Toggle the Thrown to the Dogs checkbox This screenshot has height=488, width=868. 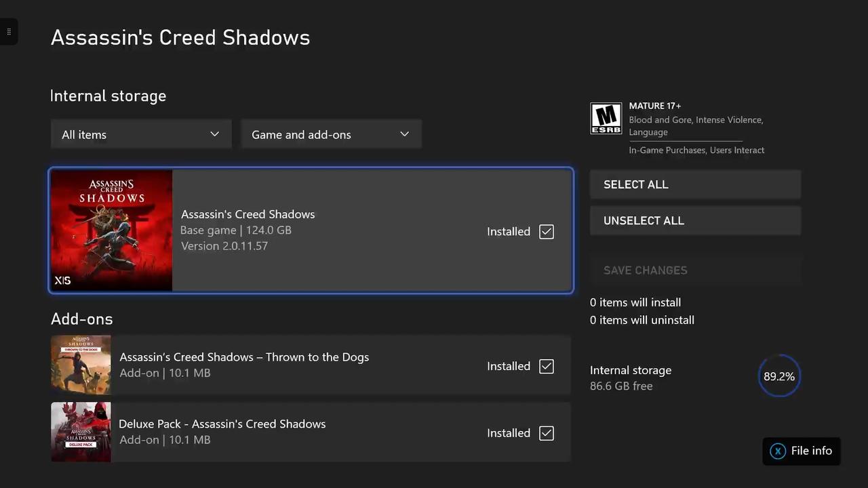(547, 367)
